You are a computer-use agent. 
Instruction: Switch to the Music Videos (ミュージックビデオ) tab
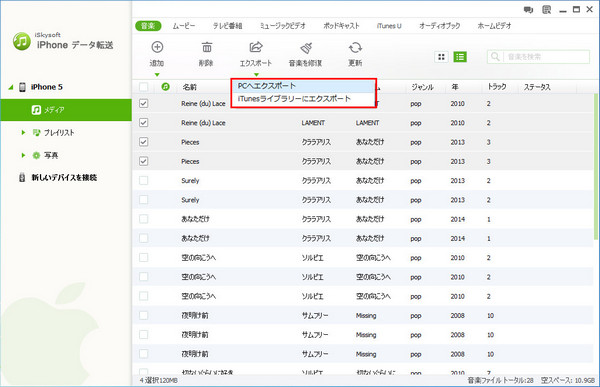point(283,26)
